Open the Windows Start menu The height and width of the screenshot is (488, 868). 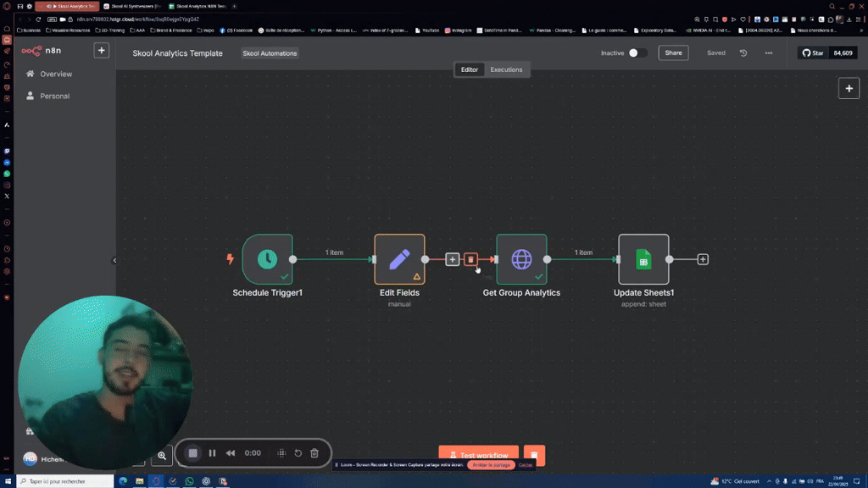click(x=8, y=481)
